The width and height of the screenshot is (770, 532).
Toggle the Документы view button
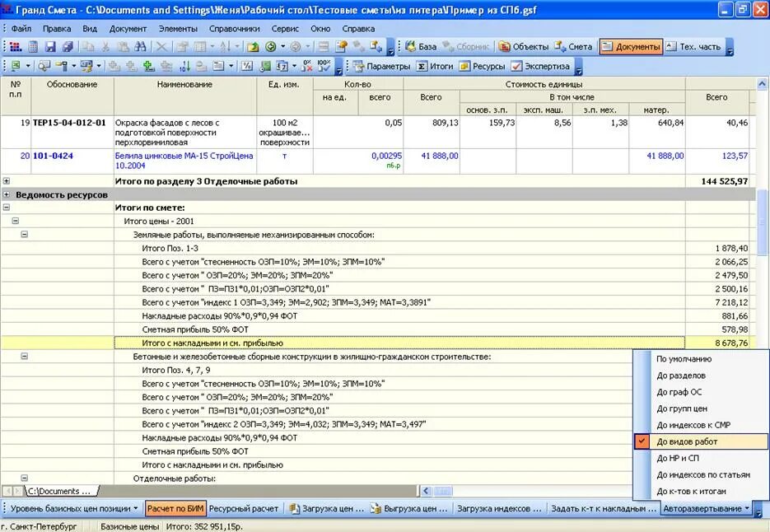pos(631,47)
